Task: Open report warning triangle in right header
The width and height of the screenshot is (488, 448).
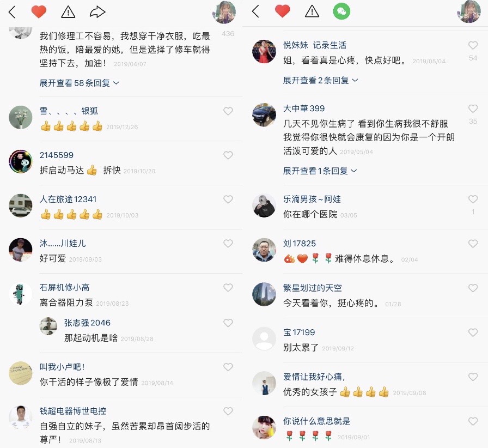Action: click(312, 11)
